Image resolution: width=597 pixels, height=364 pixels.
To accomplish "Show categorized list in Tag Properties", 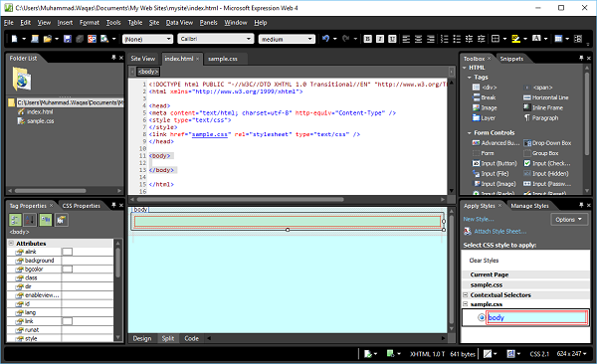I will coord(15,220).
